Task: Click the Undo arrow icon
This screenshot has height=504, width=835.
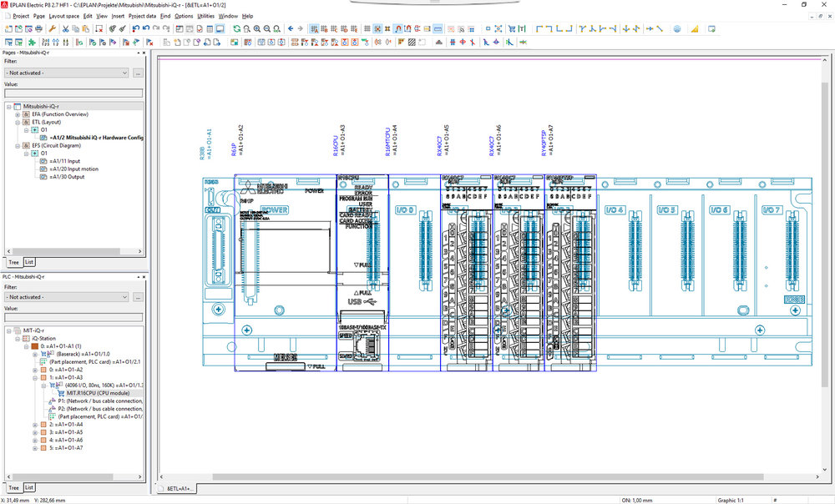Action: click(136, 28)
